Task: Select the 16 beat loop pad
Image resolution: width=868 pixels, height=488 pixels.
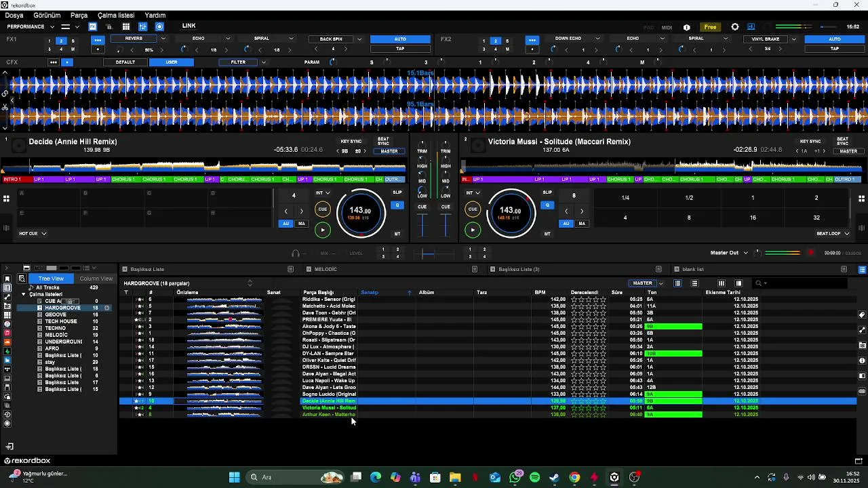Action: pyautogui.click(x=753, y=218)
